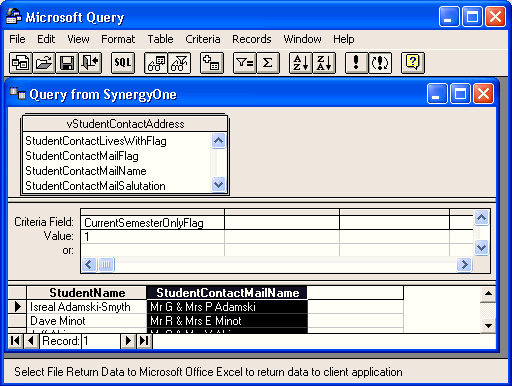
Task: Click the Record number input box
Action: point(101,341)
